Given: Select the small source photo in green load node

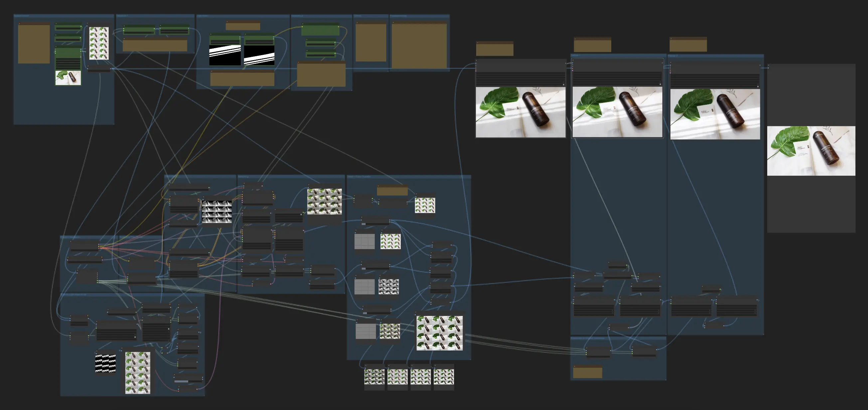Looking at the screenshot, I should [x=68, y=78].
